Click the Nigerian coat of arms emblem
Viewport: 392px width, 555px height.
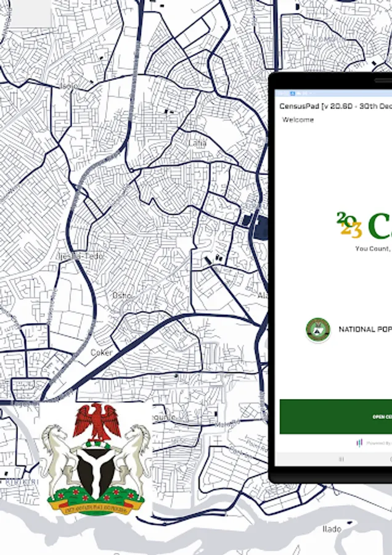96,459
